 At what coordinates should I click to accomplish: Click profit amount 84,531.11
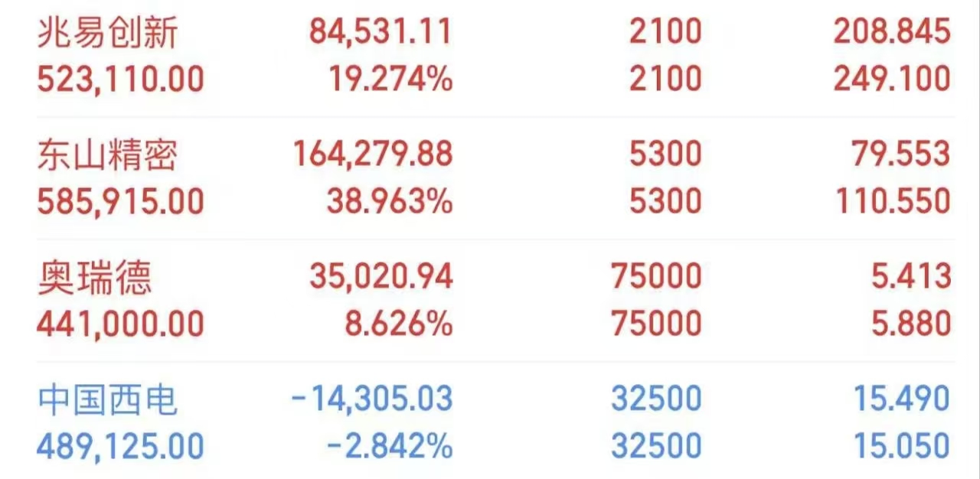coord(381,33)
